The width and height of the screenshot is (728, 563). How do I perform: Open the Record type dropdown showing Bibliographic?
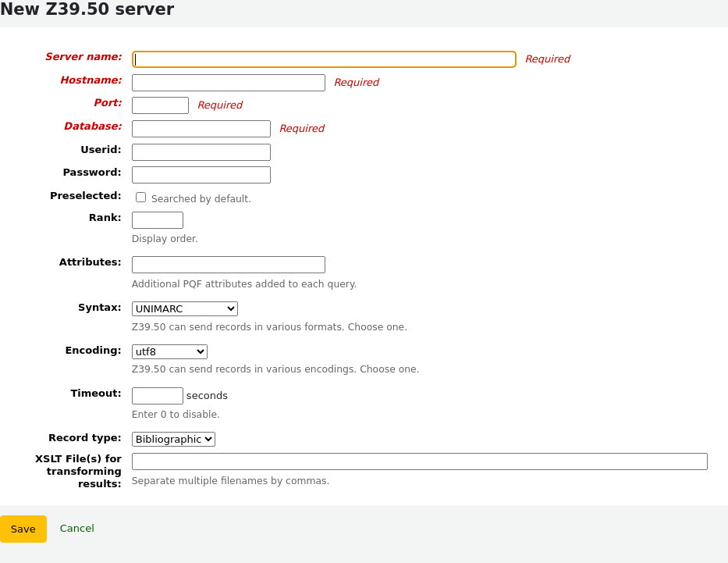pyautogui.click(x=172, y=439)
